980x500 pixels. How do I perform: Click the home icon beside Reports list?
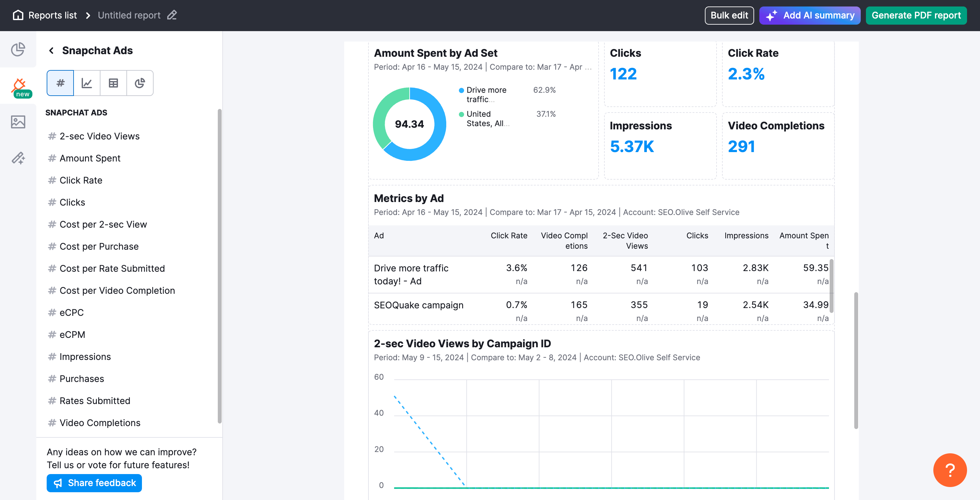click(x=18, y=15)
